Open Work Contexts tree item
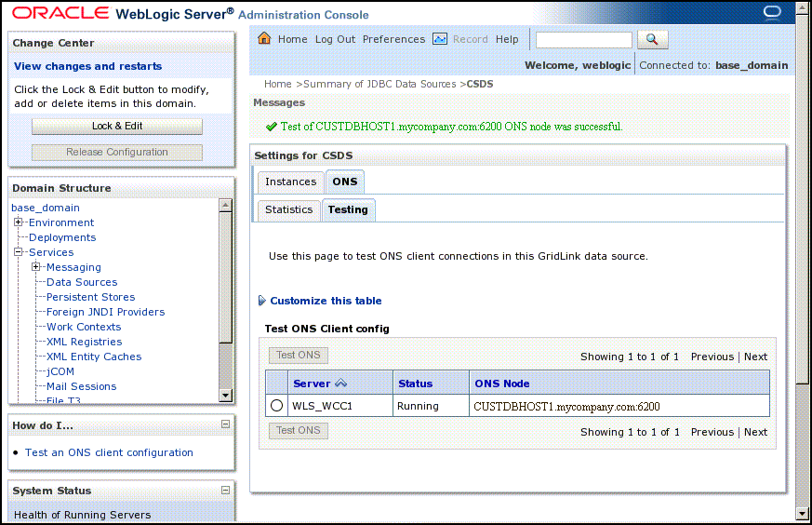812x525 pixels. [84, 327]
